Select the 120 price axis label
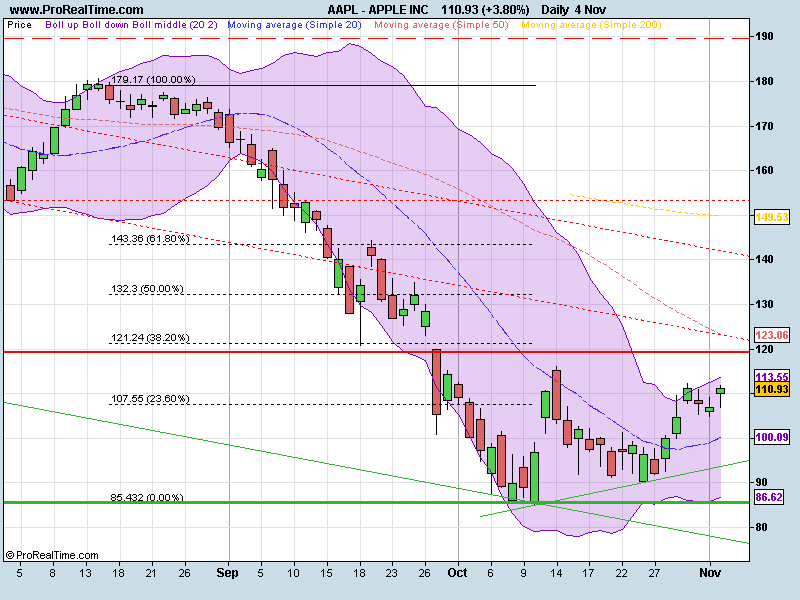The height and width of the screenshot is (600, 800). 765,349
